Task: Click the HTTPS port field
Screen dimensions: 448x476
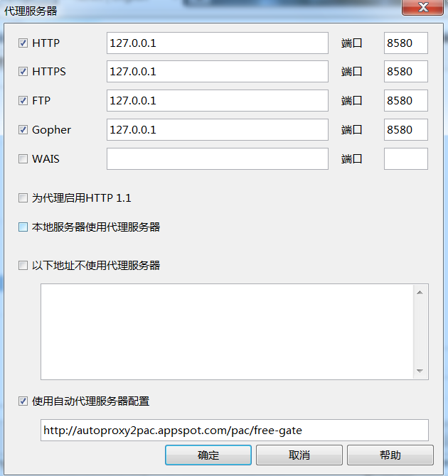Action: click(x=406, y=72)
